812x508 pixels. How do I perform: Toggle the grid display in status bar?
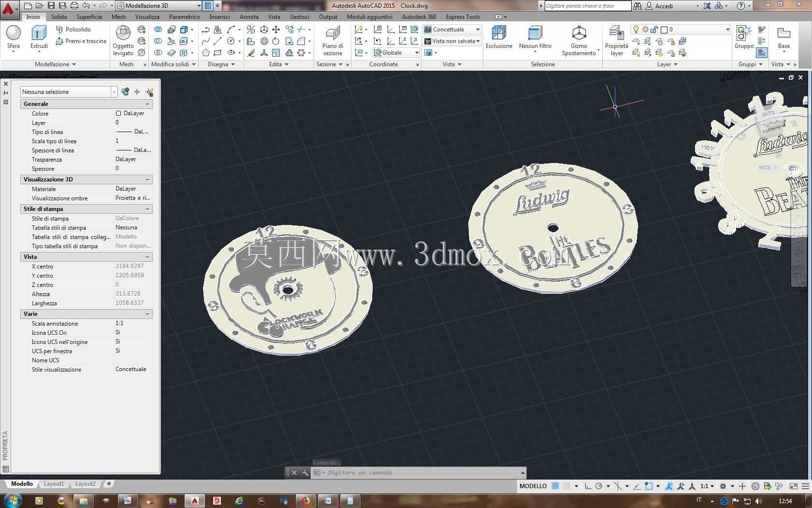pos(555,486)
